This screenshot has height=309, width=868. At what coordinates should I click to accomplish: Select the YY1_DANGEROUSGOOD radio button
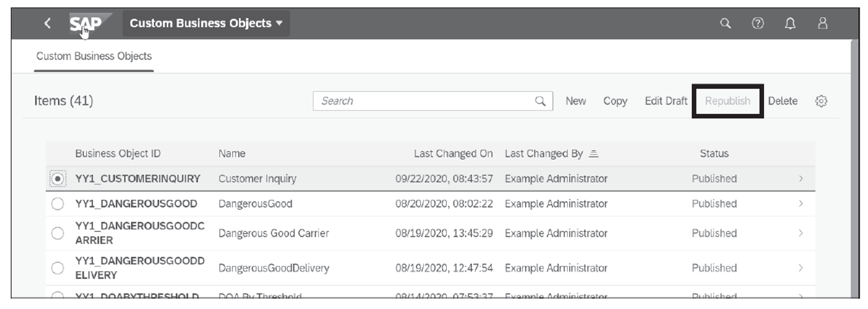tap(57, 204)
